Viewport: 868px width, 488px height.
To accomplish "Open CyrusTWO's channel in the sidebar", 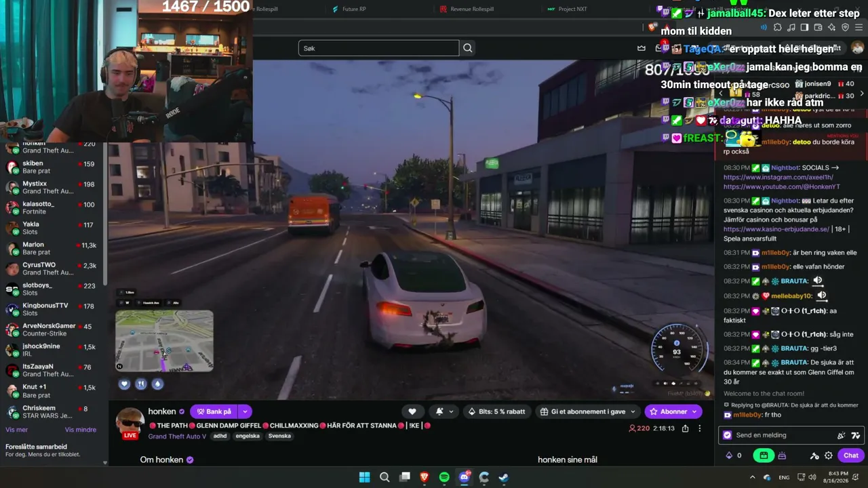I will 53,268.
